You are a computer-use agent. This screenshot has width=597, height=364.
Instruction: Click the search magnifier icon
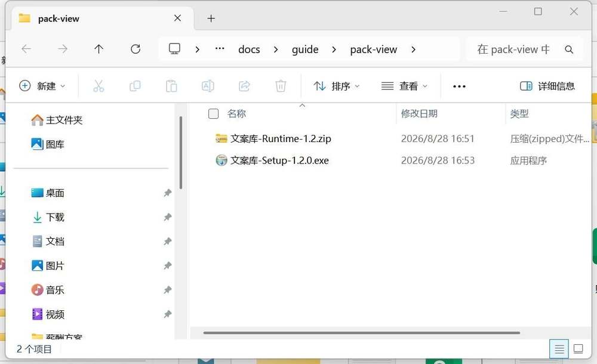[x=569, y=49]
